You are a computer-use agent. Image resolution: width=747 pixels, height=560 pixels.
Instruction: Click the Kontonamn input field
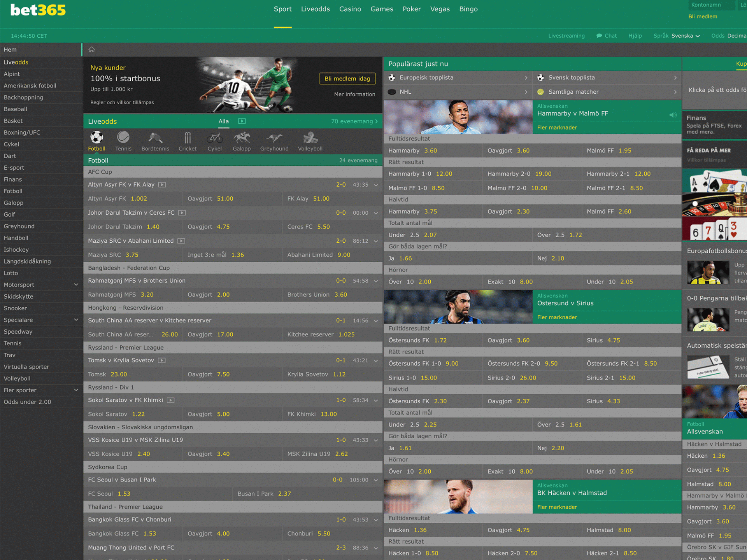click(x=712, y=5)
